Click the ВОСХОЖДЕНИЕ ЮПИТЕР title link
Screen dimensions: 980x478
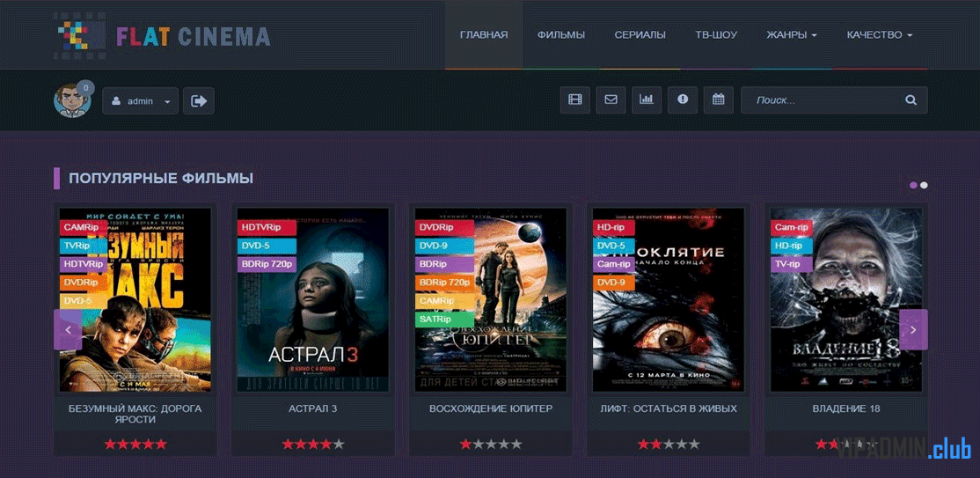491,408
